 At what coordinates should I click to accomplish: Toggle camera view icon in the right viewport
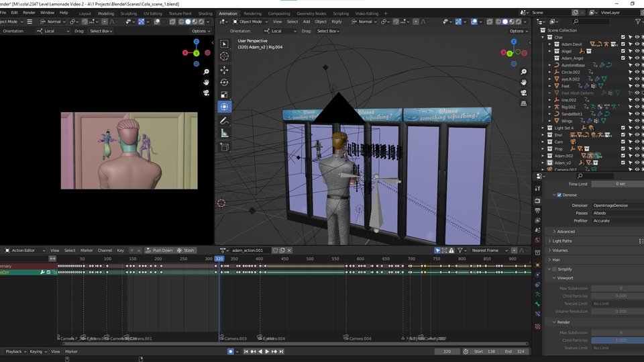click(524, 93)
